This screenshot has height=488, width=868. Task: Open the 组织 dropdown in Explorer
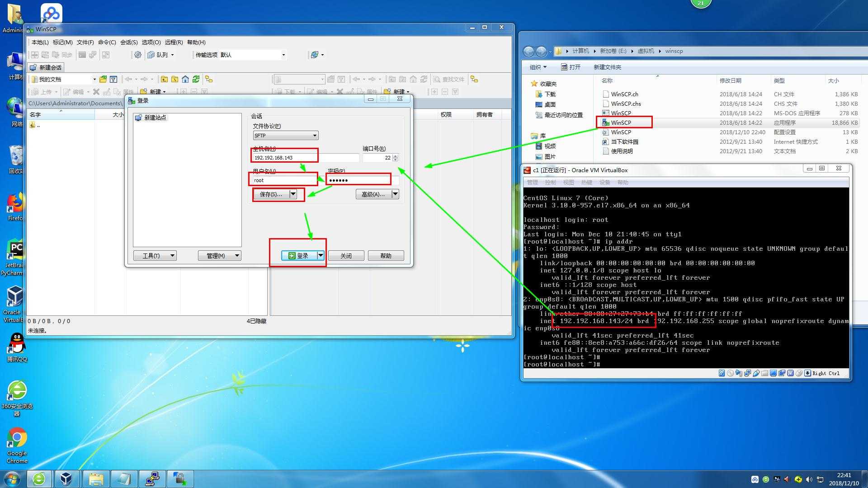tap(538, 67)
